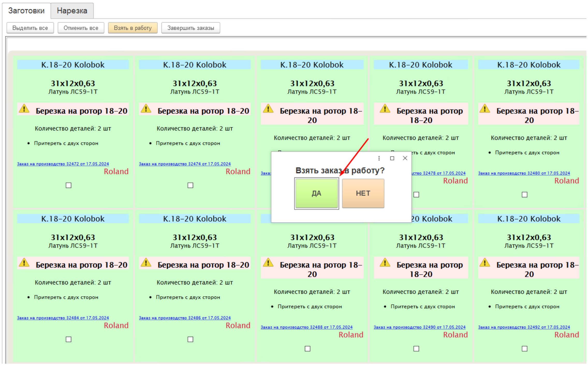Click warning triangle icon on order 32474 card

click(146, 109)
